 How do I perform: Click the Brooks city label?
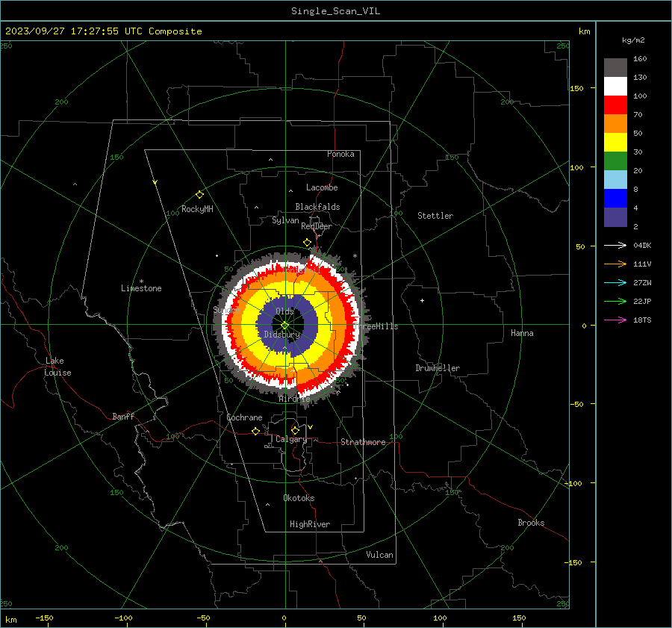point(531,523)
